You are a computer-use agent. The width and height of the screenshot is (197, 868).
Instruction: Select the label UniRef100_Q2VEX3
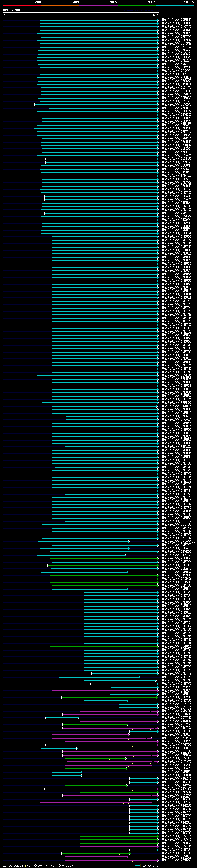pos(177,115)
